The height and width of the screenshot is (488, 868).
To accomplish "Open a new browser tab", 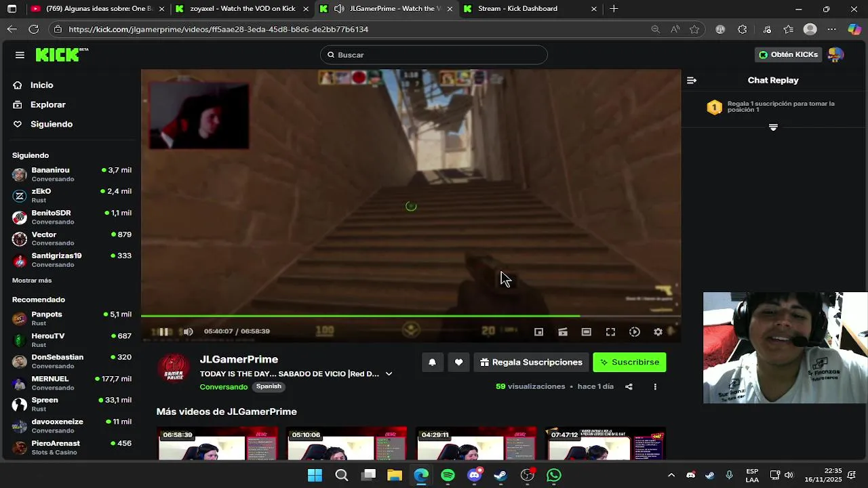I will tap(614, 9).
